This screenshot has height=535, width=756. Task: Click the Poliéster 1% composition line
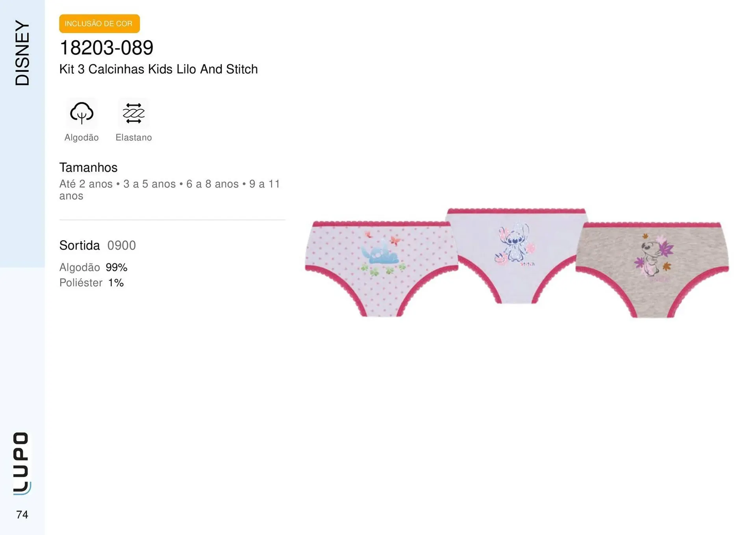91,283
